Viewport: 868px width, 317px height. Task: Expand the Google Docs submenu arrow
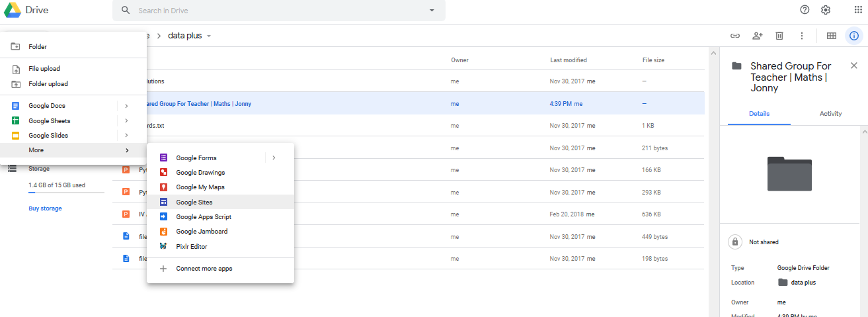(126, 106)
